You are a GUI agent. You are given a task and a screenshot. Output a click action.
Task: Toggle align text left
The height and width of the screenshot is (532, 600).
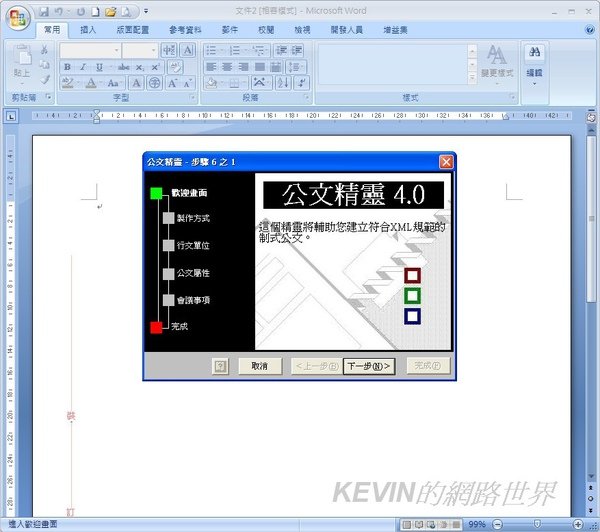[211, 67]
